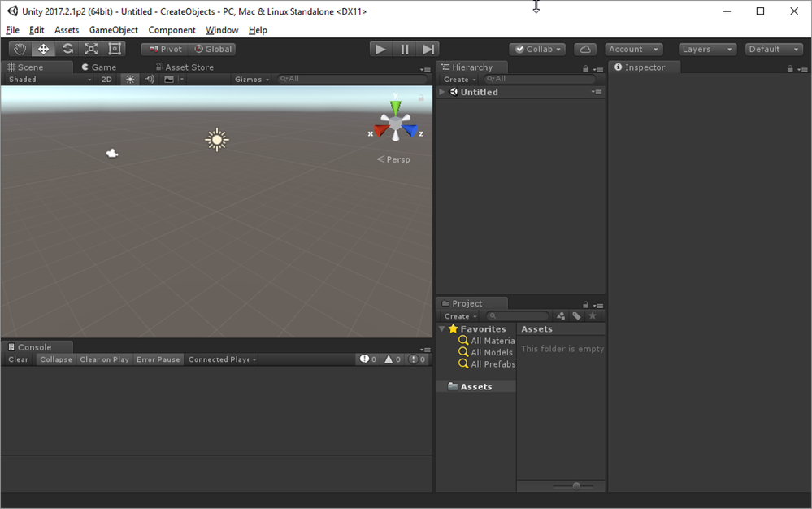This screenshot has width=812, height=509.
Task: Select the Hand tool
Action: pos(20,49)
